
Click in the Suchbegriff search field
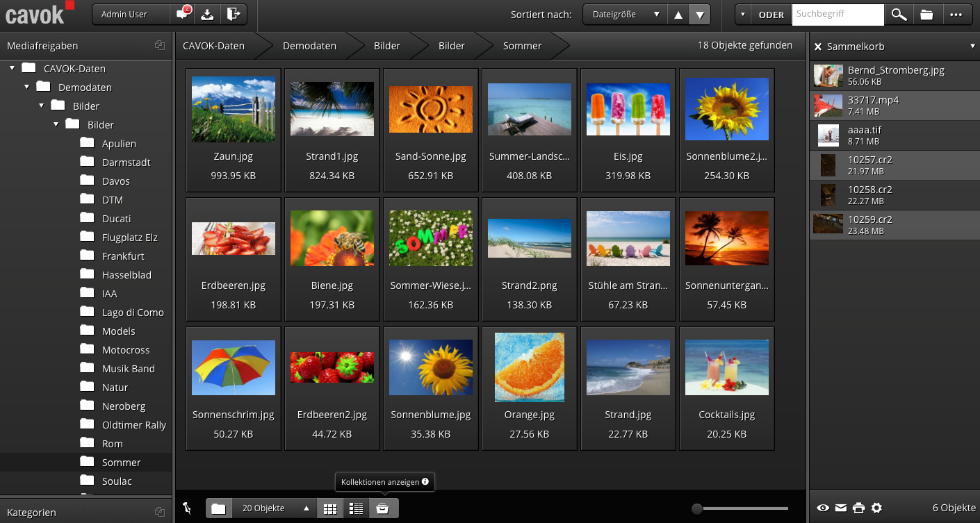pos(838,15)
